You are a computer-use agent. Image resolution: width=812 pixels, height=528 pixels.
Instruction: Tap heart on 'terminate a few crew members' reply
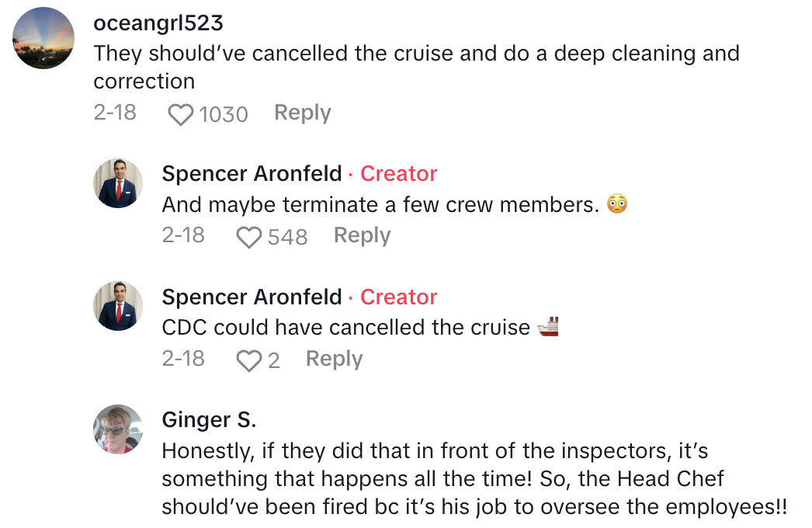248,238
